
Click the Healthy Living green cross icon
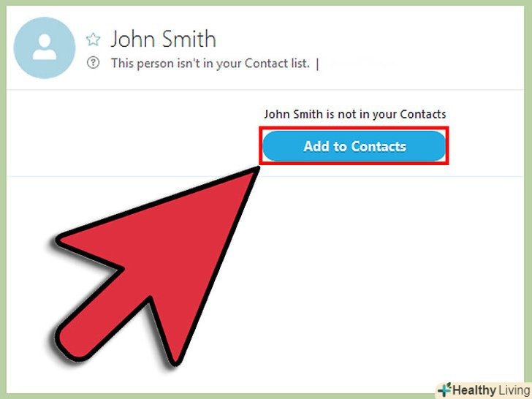coord(444,389)
